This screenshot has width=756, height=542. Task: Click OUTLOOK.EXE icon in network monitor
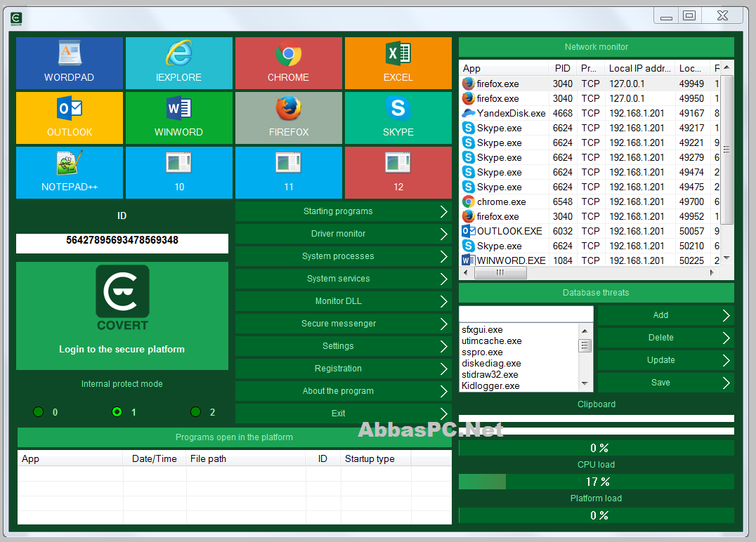[x=468, y=231]
